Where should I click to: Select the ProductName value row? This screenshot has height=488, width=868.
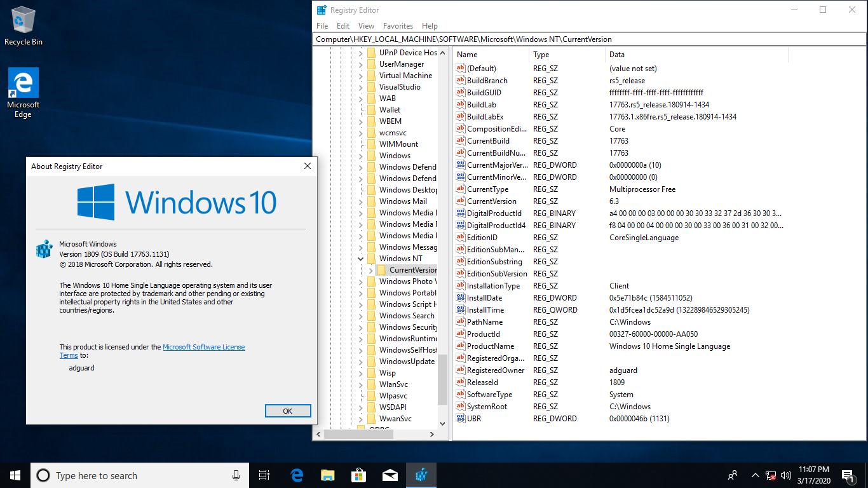(659, 346)
